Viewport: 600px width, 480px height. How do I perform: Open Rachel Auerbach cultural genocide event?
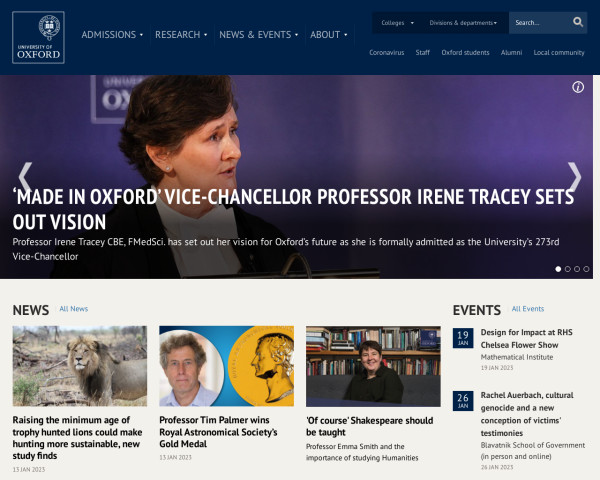coord(527,414)
